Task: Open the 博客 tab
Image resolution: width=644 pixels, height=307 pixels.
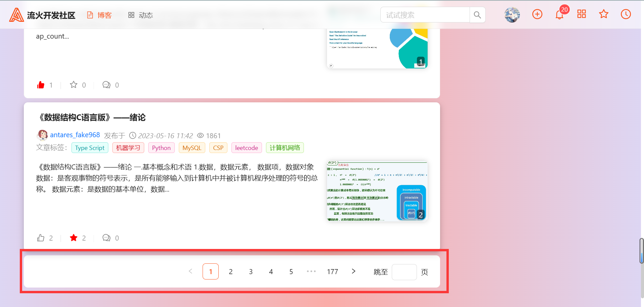Action: (x=99, y=15)
